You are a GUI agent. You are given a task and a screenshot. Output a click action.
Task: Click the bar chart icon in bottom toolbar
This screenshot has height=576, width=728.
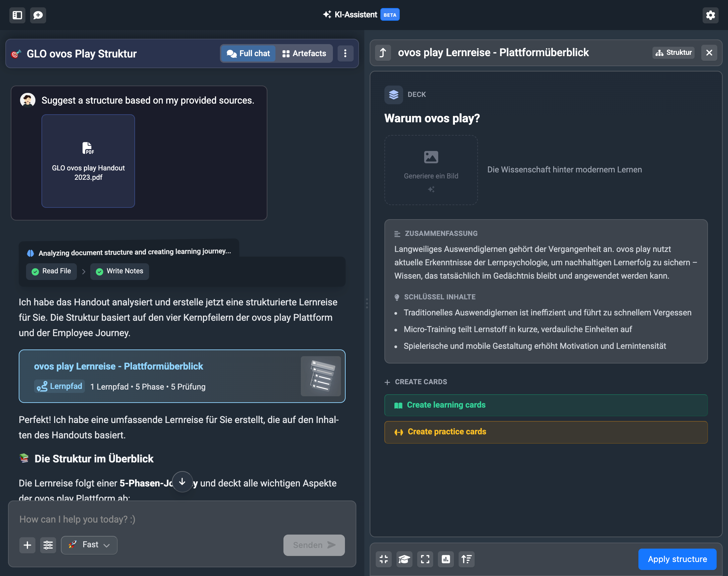tap(446, 559)
